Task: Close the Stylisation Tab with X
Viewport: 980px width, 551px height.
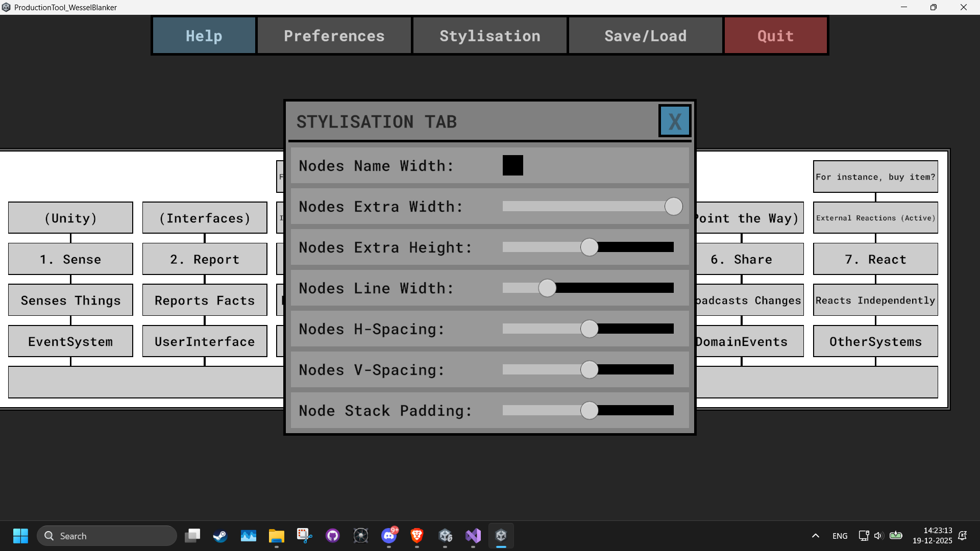Action: (x=674, y=121)
